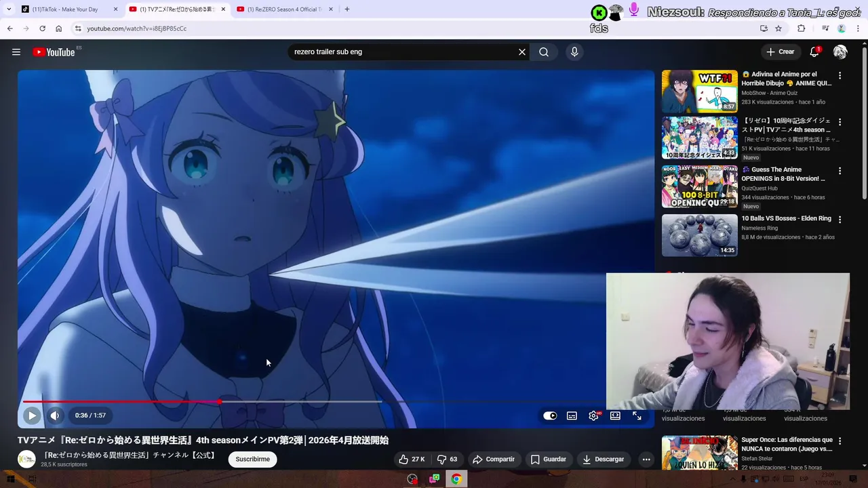868x488 pixels.
Task: Enter full screen mode
Action: (x=637, y=416)
